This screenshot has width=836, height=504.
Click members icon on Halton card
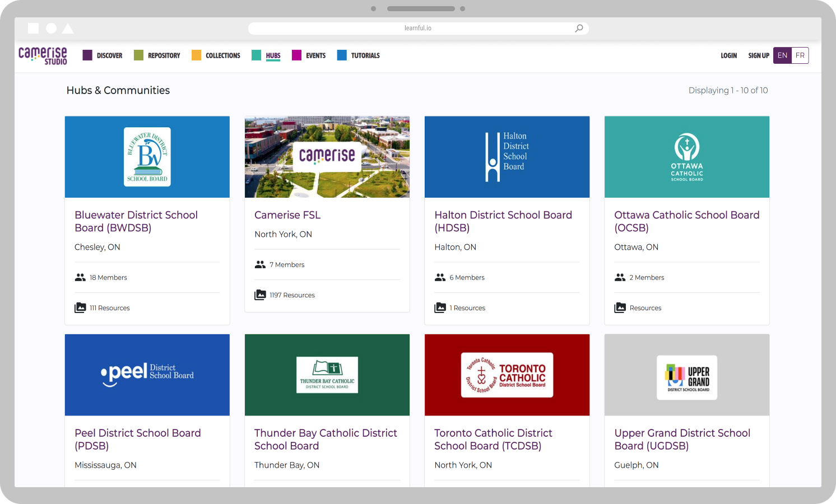[440, 277]
